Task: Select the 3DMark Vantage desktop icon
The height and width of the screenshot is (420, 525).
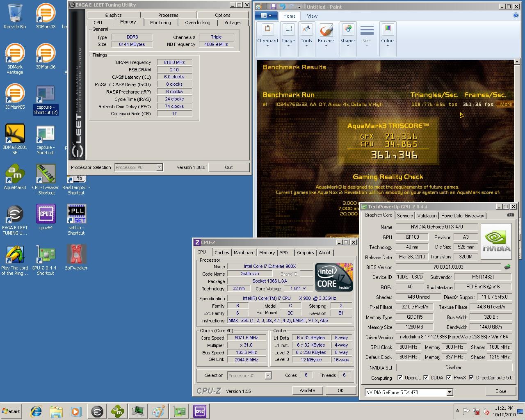Action: point(15,59)
